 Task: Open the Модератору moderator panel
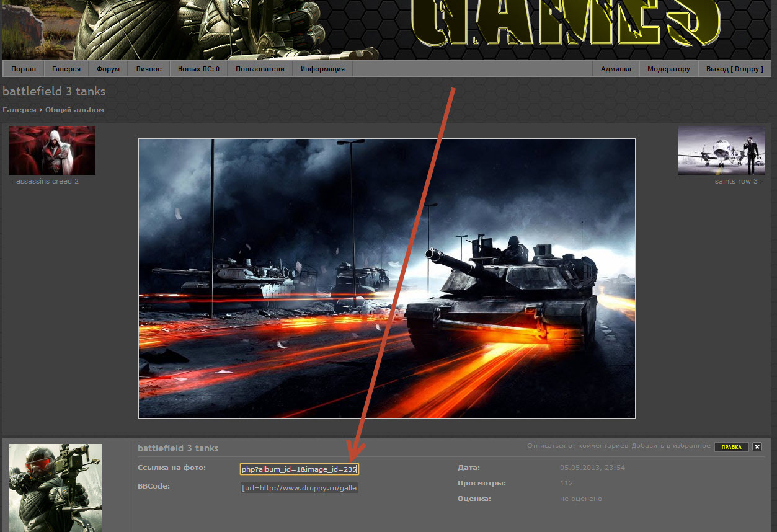tap(668, 69)
